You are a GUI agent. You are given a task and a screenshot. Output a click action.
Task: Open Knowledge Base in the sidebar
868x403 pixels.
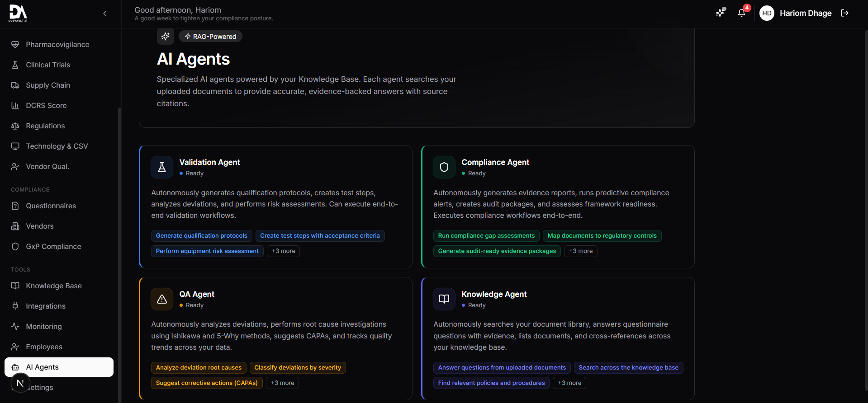click(x=54, y=286)
